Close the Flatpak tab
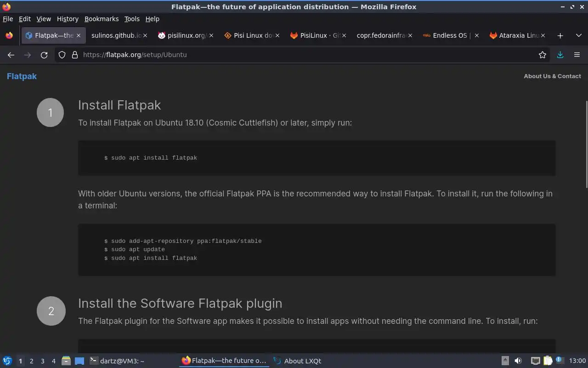This screenshot has width=588, height=368. (x=79, y=35)
